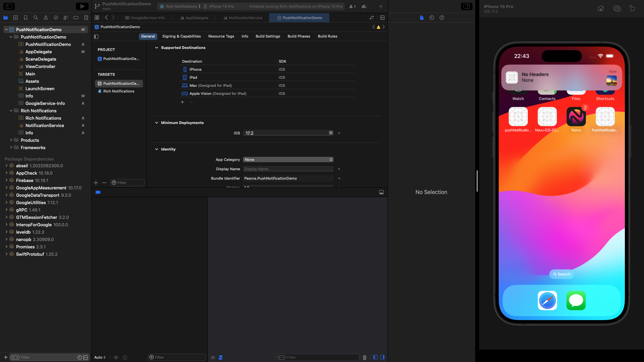Select NotificationService file in navigator
This screenshot has width=644, height=362.
click(x=45, y=125)
